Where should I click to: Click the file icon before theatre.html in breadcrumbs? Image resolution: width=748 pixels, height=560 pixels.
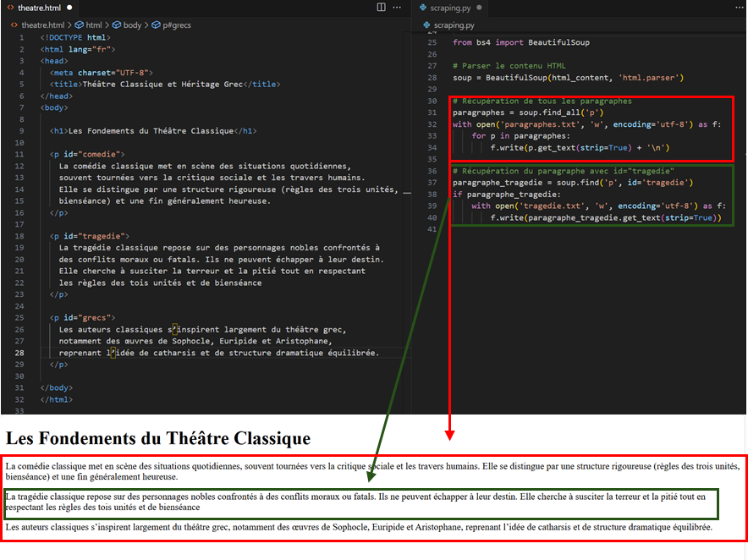[14, 25]
